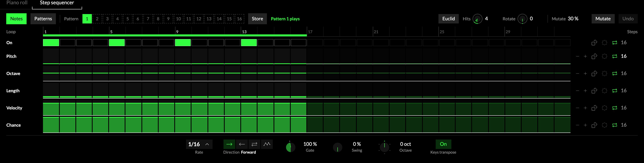Screen dimensions: 644x163
Task: Select pattern slot 16
Action: click(240, 19)
